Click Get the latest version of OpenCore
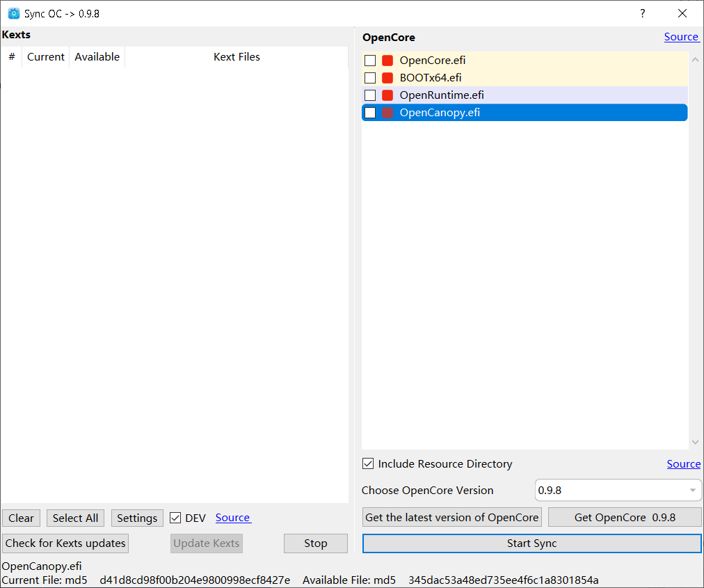Screen dimensions: 704x588 (x=452, y=518)
